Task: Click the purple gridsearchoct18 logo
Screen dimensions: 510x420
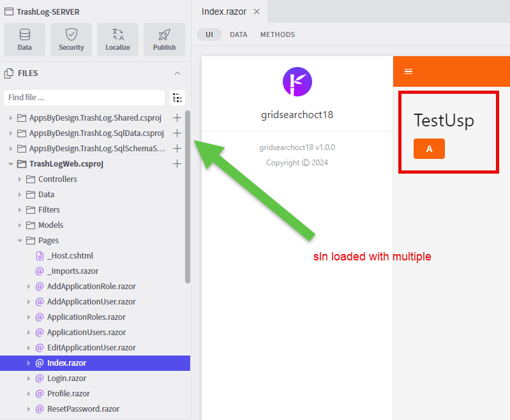Action: tap(297, 81)
